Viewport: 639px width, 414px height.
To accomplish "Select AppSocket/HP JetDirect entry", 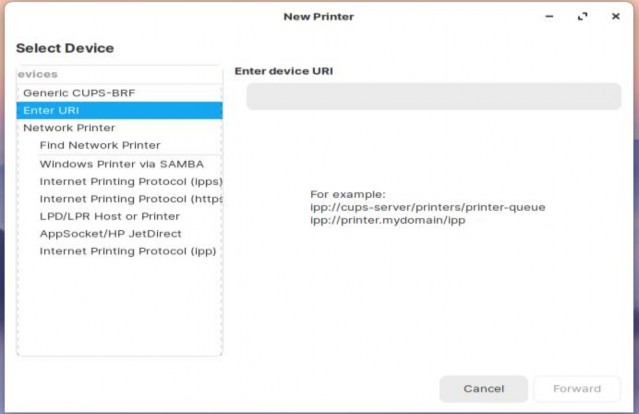I will 110,233.
